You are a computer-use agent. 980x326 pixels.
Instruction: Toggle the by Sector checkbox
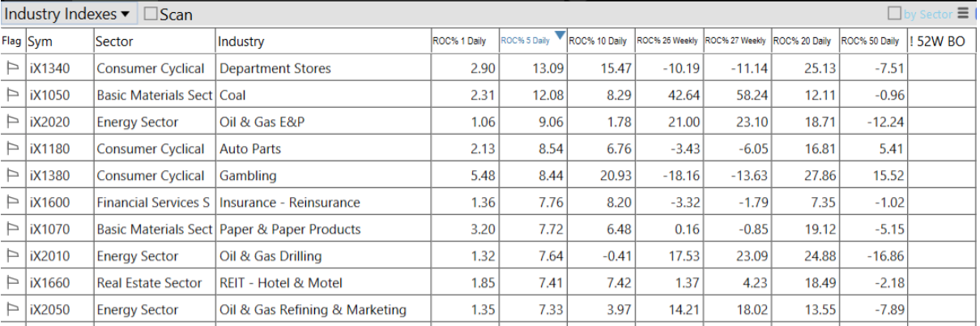(894, 14)
